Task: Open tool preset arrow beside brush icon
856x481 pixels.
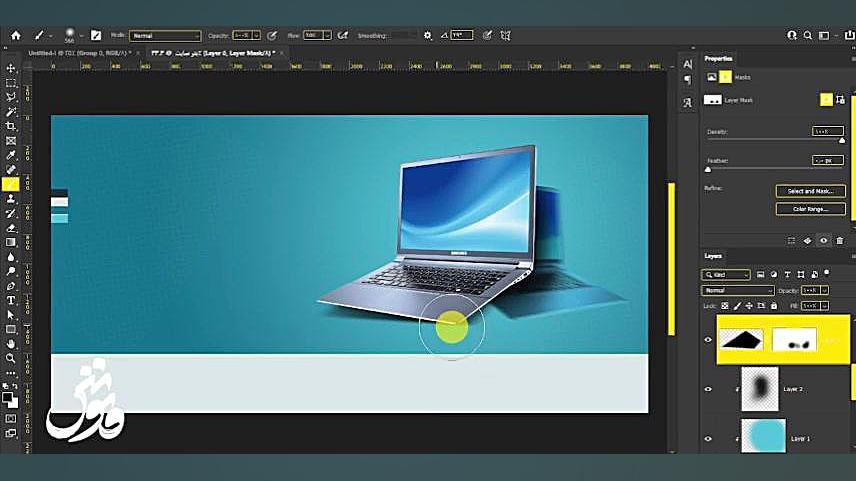Action: pyautogui.click(x=51, y=36)
